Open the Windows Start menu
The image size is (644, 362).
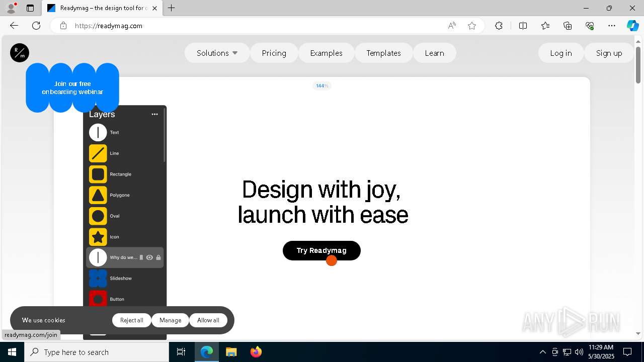click(12, 352)
